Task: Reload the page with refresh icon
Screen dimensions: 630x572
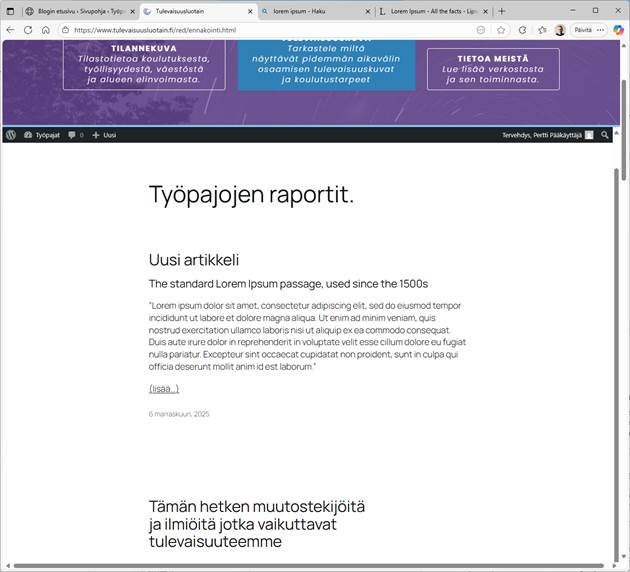Action: click(28, 30)
